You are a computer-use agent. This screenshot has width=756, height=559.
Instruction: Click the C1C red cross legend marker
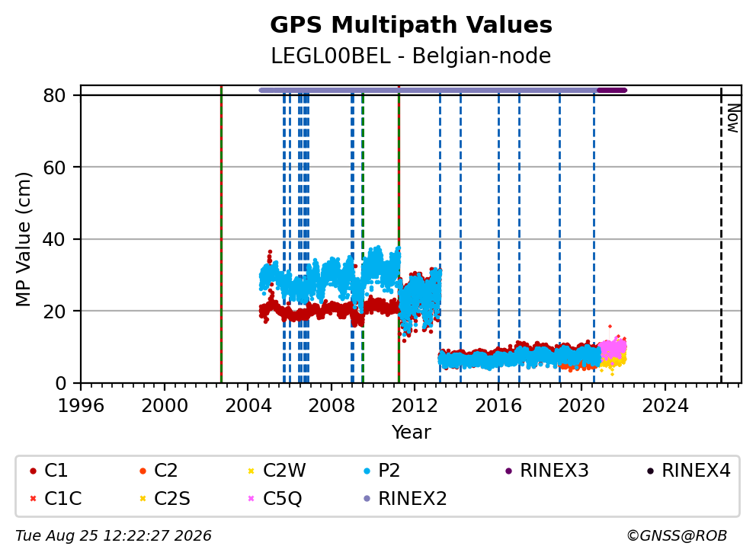pyautogui.click(x=33, y=498)
